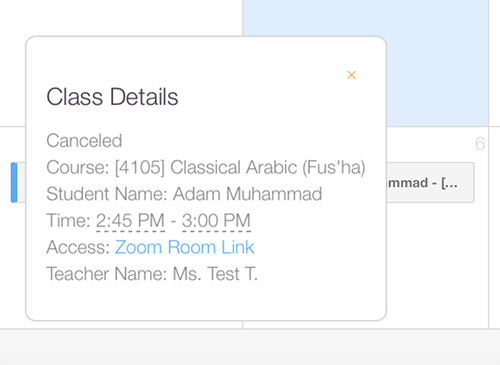Click the blue color bar on left event

(14, 182)
